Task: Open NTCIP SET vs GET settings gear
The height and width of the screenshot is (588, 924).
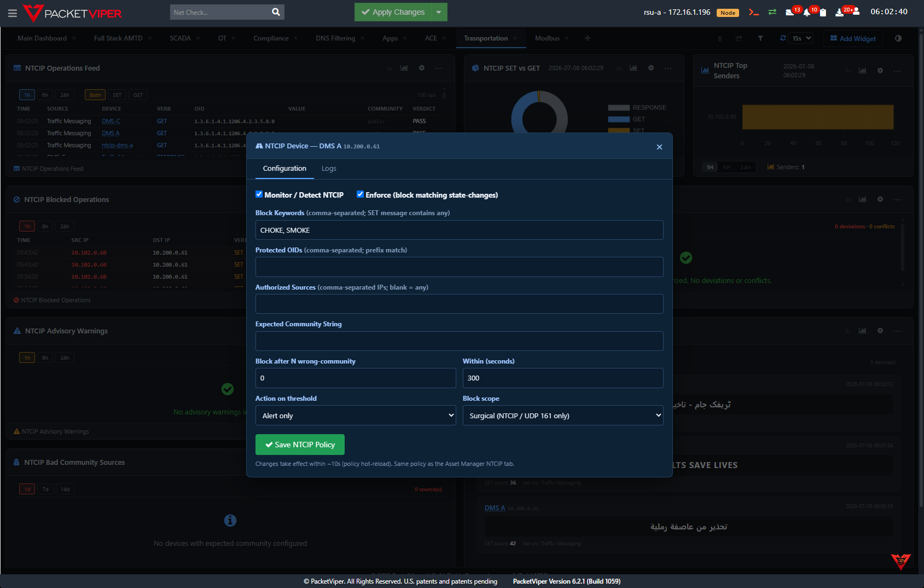Action: 651,68
